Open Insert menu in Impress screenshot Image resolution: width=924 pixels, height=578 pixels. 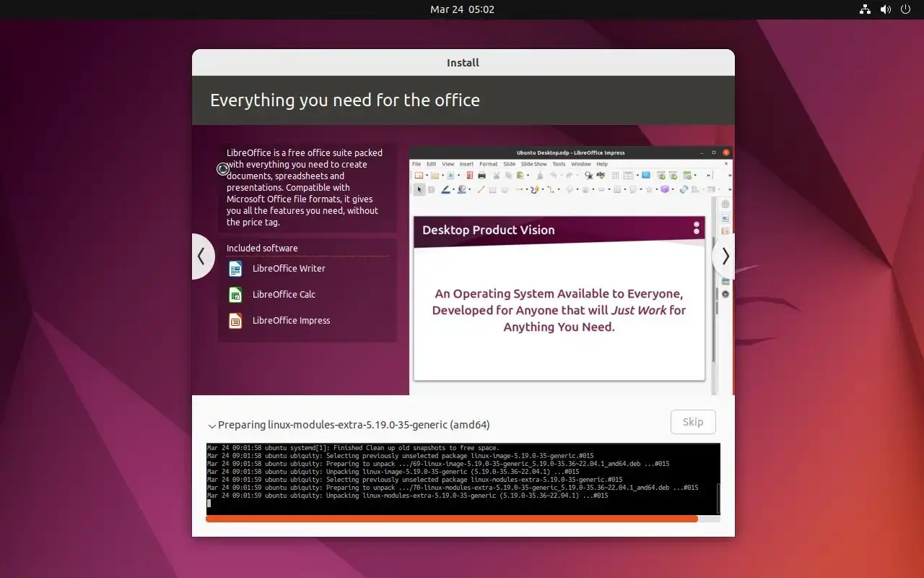pos(466,164)
